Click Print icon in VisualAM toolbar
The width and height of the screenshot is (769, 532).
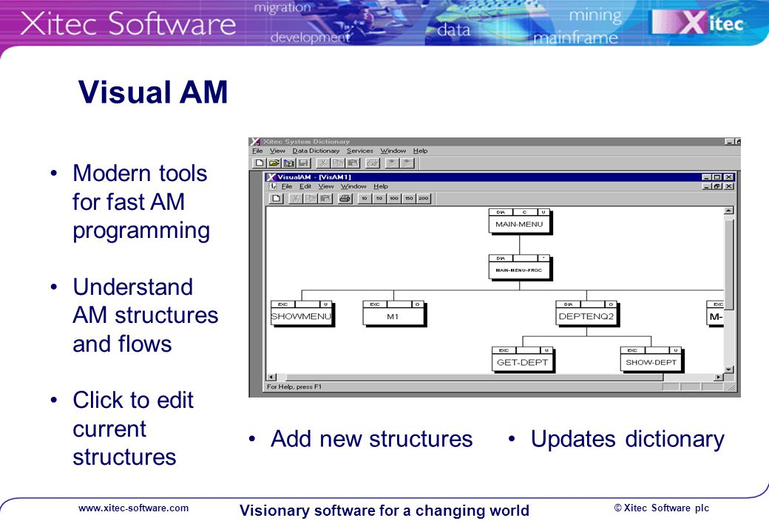pyautogui.click(x=345, y=199)
